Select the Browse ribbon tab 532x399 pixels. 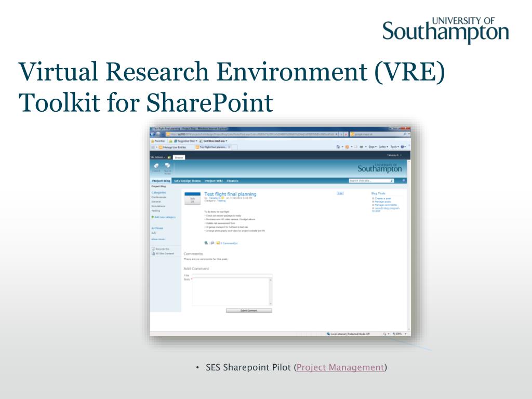pyautogui.click(x=179, y=157)
